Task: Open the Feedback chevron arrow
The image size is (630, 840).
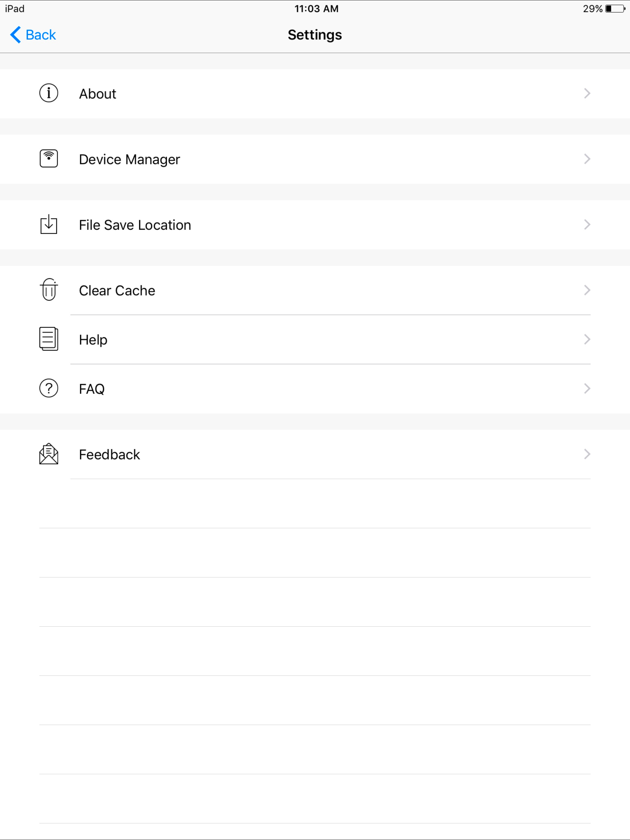Action: (x=587, y=454)
